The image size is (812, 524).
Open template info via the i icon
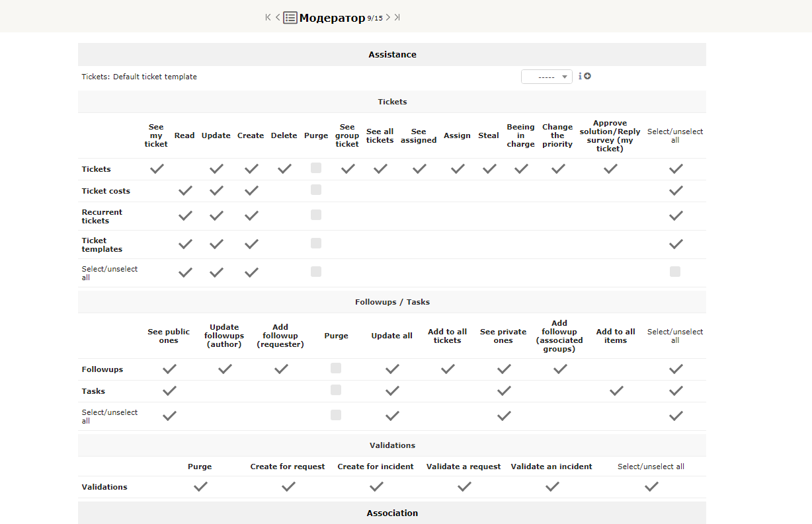click(579, 76)
